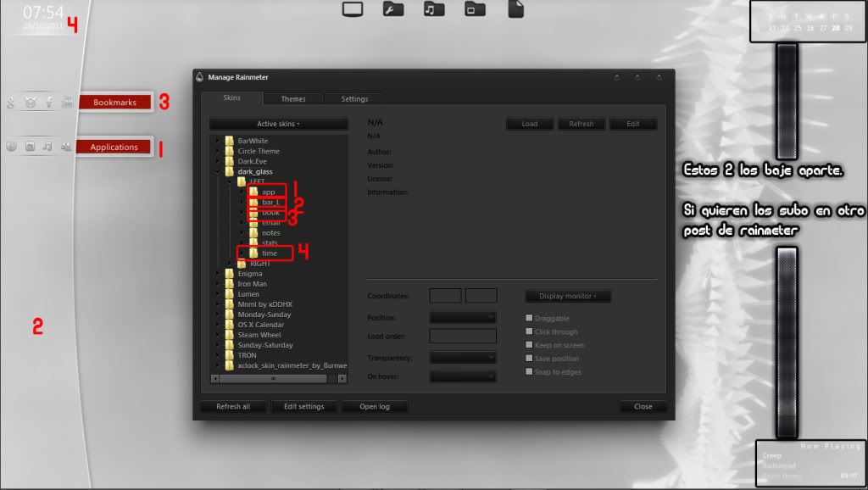This screenshot has height=490, width=868.
Task: Click the red Bookmarks desktop button
Action: (114, 102)
